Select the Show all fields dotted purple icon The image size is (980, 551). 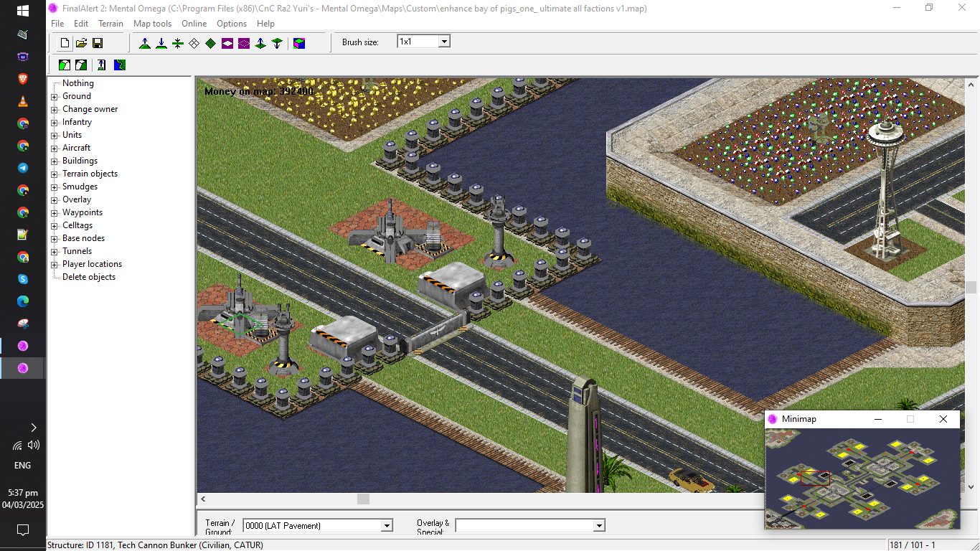coord(244,43)
